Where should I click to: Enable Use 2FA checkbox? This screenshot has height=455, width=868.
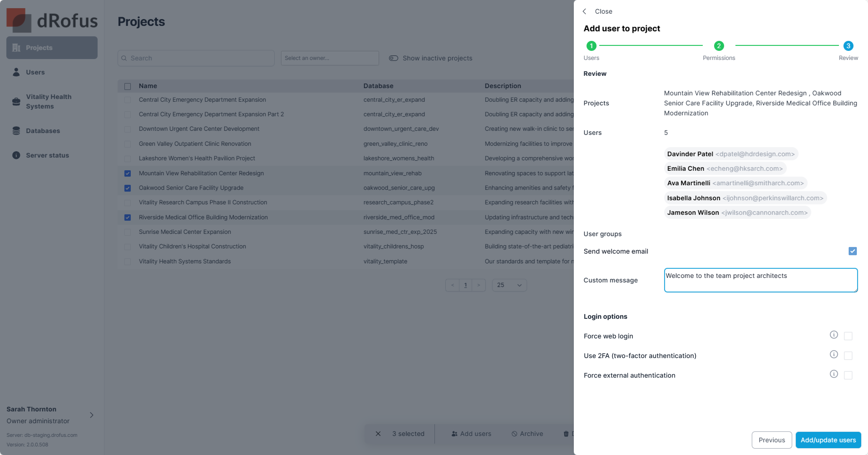(x=848, y=355)
